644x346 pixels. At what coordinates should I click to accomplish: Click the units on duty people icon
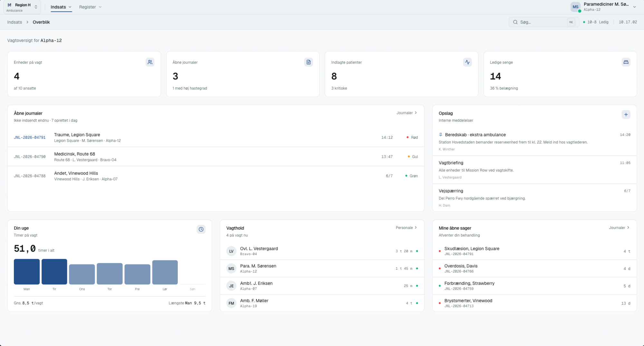click(150, 62)
